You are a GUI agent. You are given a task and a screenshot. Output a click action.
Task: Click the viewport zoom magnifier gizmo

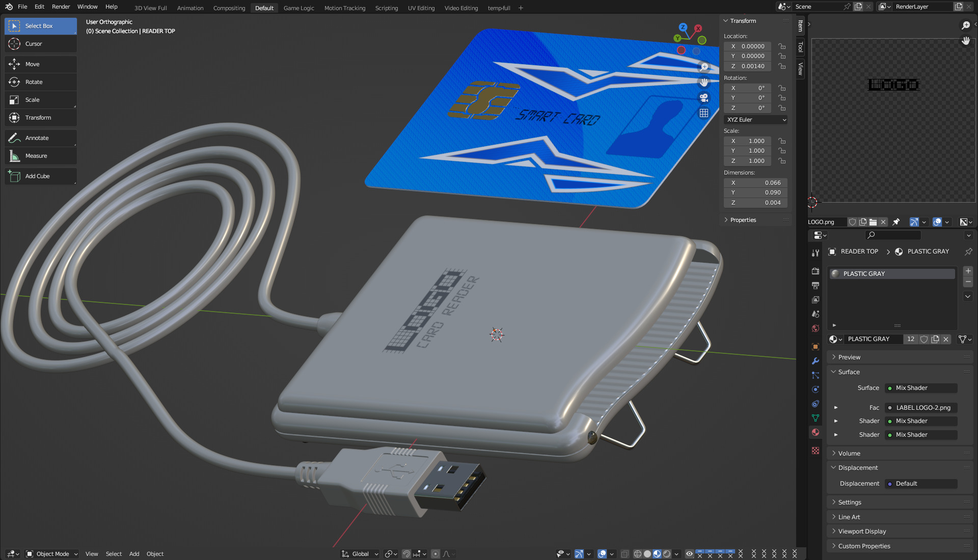[704, 67]
